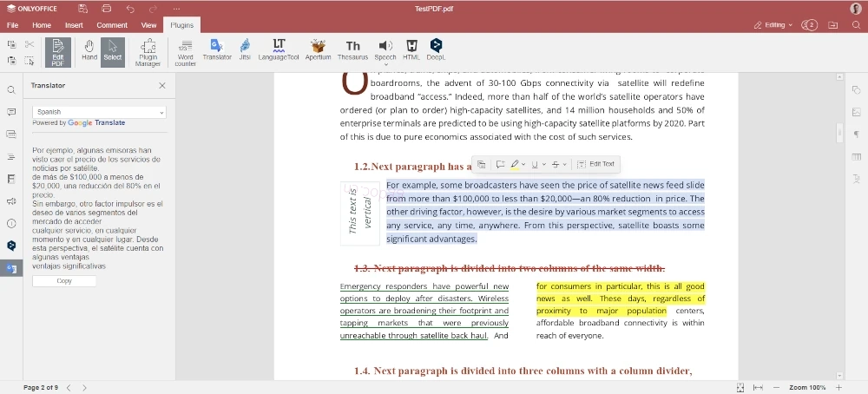Open the underline color dropdown arrow
Screen dimensions: 868x394
coord(544,164)
